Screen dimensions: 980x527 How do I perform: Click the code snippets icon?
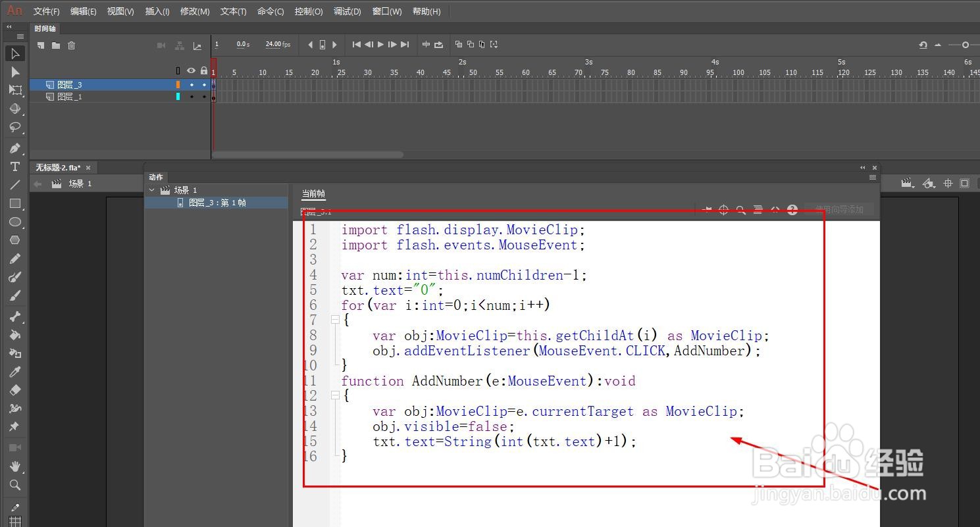coord(775,210)
